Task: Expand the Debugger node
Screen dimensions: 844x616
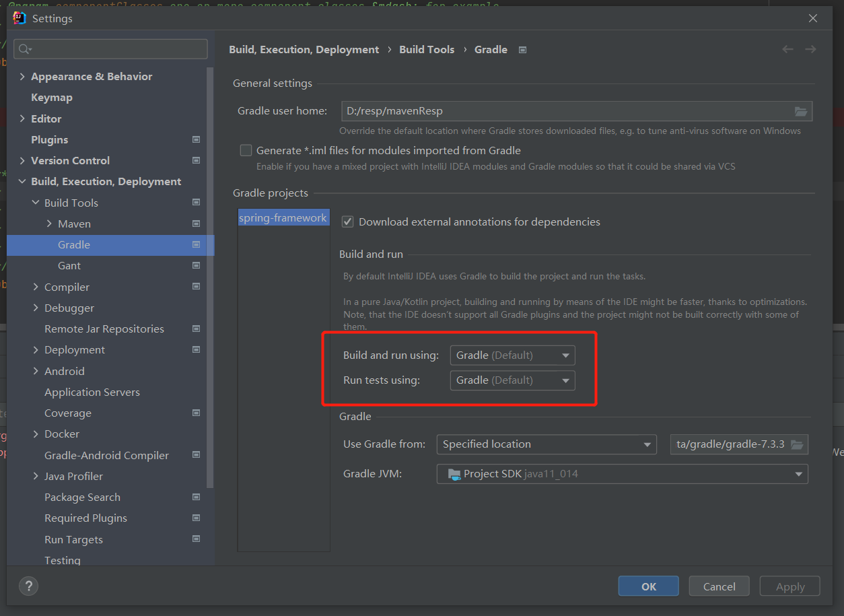Action: coord(36,308)
